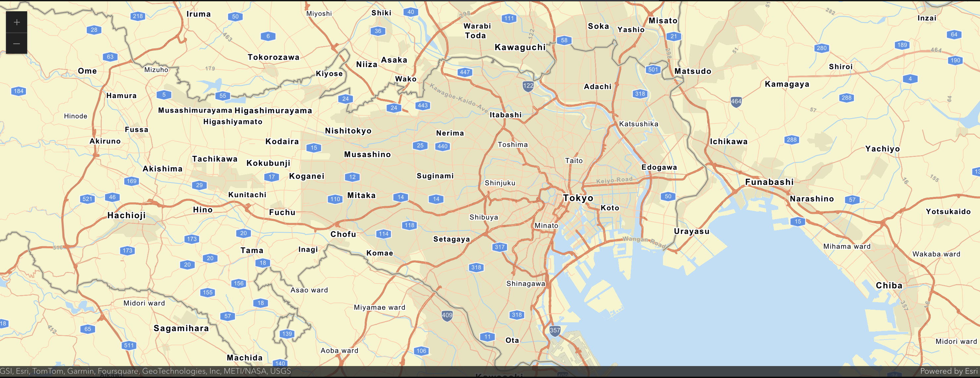Viewport: 980px width, 378px height.
Task: Click the Chiba city label
Action: 890,285
